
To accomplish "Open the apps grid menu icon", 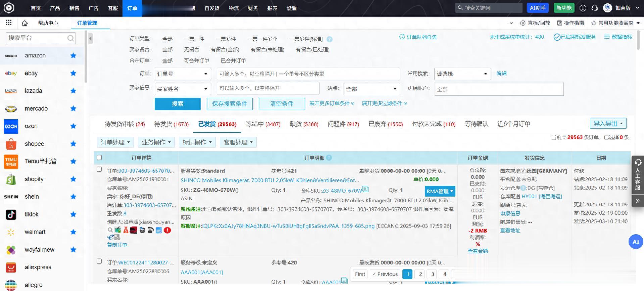I will click(x=9, y=23).
